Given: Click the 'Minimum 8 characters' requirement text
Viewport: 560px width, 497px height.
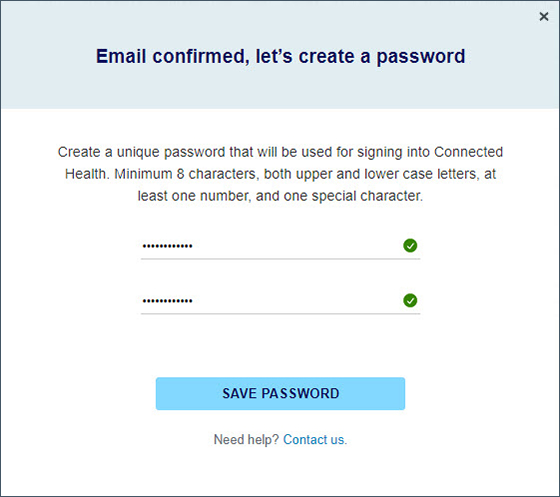Looking at the screenshot, I should (x=185, y=174).
